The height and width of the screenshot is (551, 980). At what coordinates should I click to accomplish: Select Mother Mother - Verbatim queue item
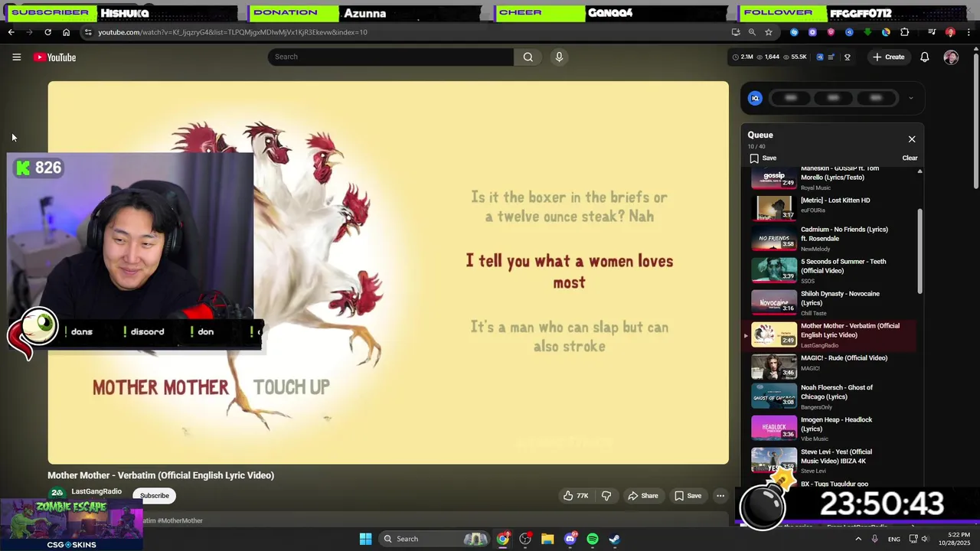click(833, 335)
